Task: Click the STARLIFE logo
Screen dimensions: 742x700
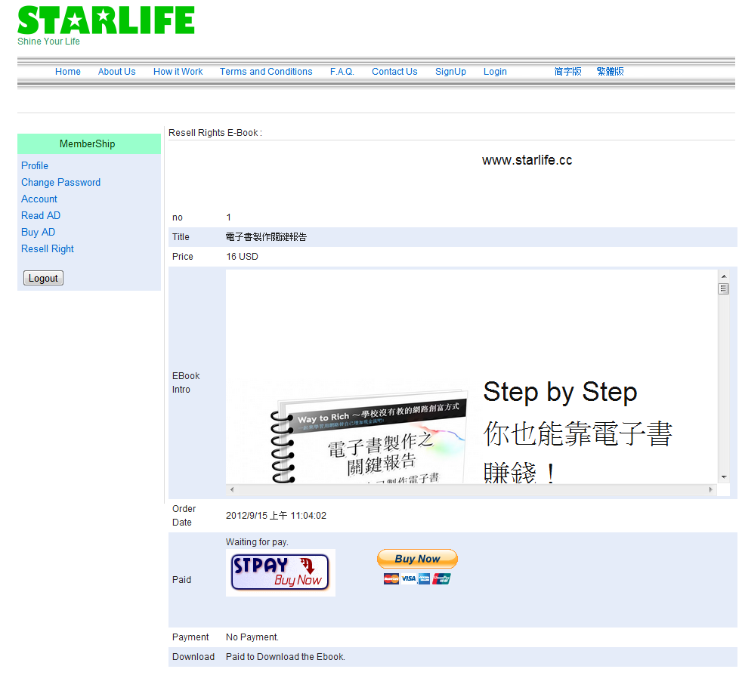Action: tap(106, 20)
